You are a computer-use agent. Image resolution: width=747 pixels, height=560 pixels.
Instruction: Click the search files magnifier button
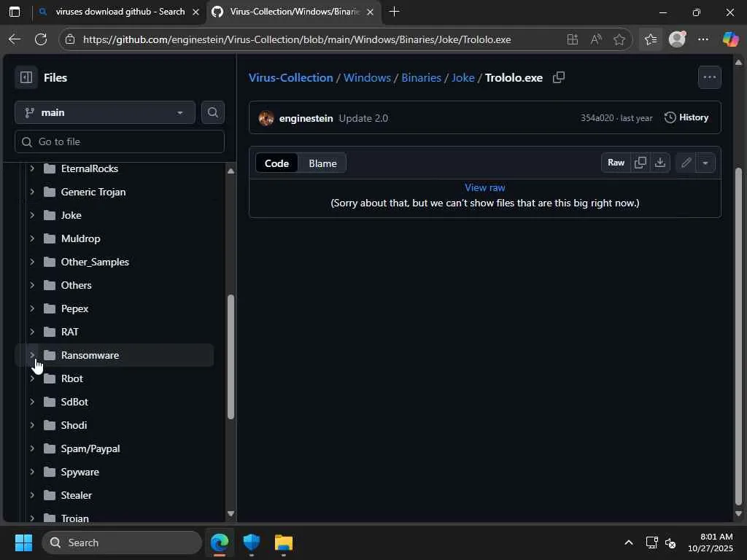212,112
